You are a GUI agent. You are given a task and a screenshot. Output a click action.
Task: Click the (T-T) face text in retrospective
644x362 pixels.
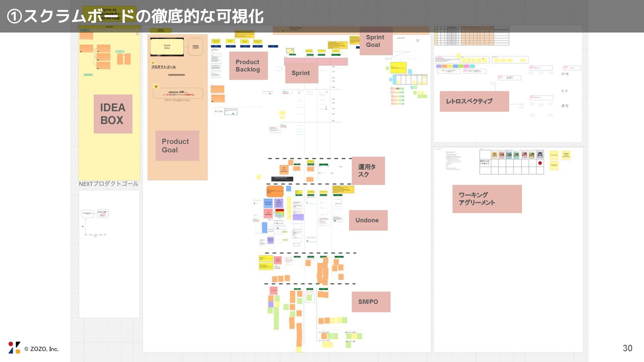point(565,106)
